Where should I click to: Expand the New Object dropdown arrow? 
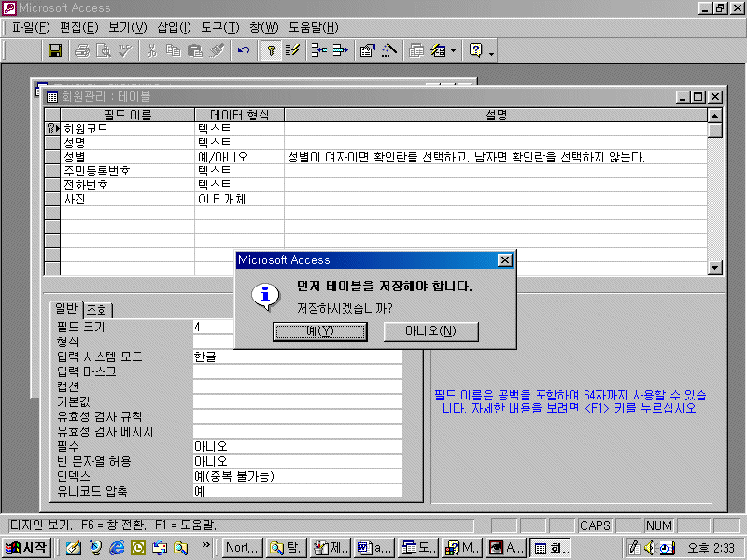453,50
